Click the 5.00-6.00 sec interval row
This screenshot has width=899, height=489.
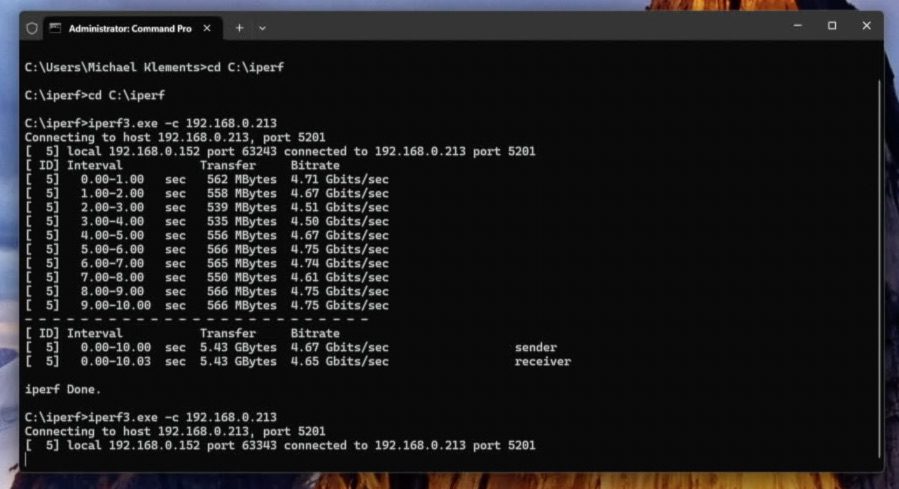(x=206, y=249)
